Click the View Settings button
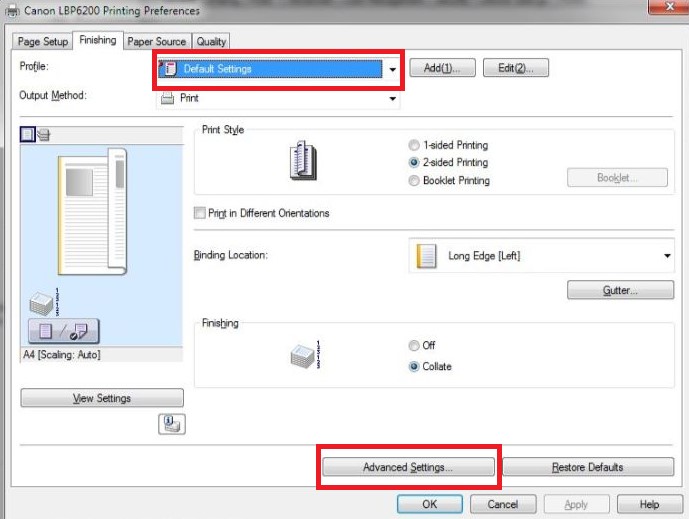The height and width of the screenshot is (519, 689). (x=102, y=398)
